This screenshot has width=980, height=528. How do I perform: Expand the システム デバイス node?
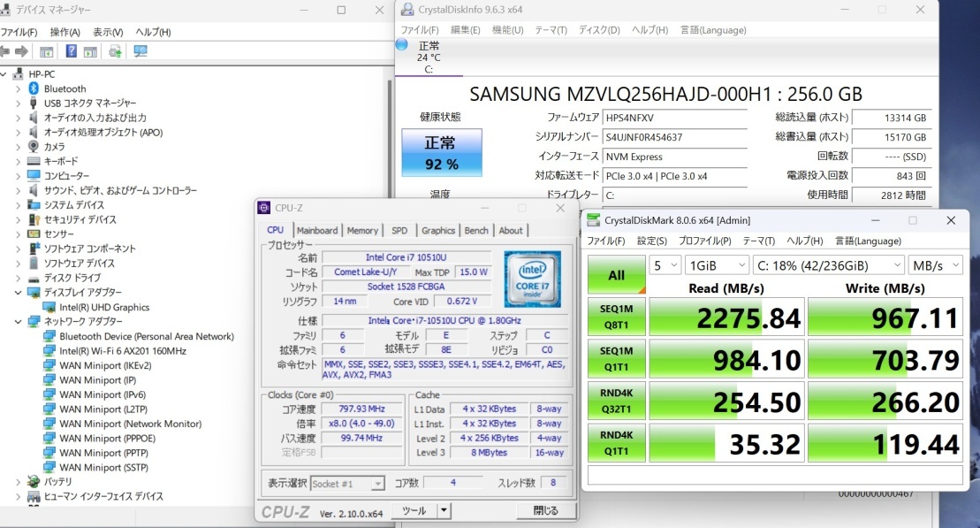coord(19,205)
